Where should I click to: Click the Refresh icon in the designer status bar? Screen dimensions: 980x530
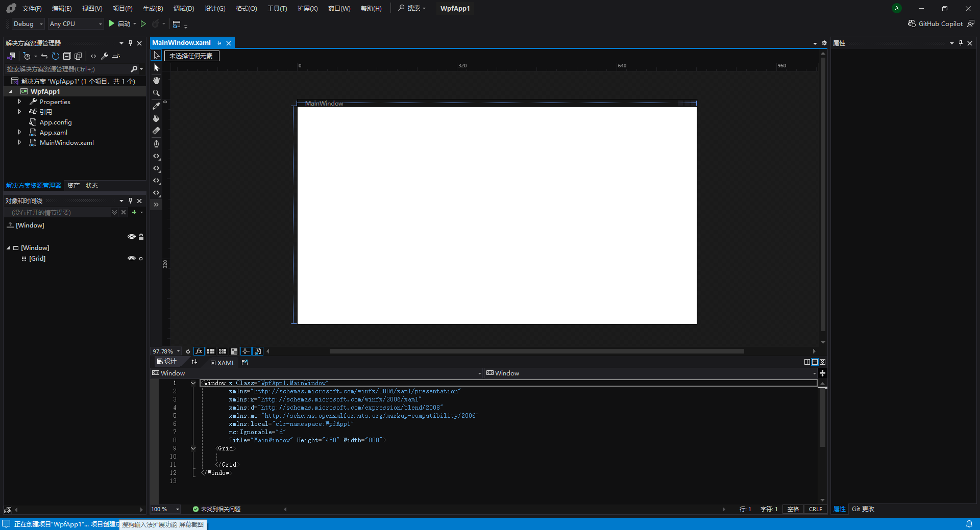point(188,351)
